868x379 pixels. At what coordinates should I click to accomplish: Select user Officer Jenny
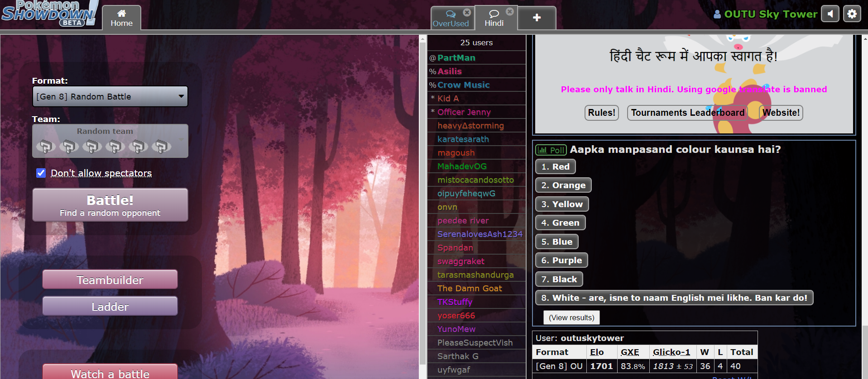pos(476,112)
